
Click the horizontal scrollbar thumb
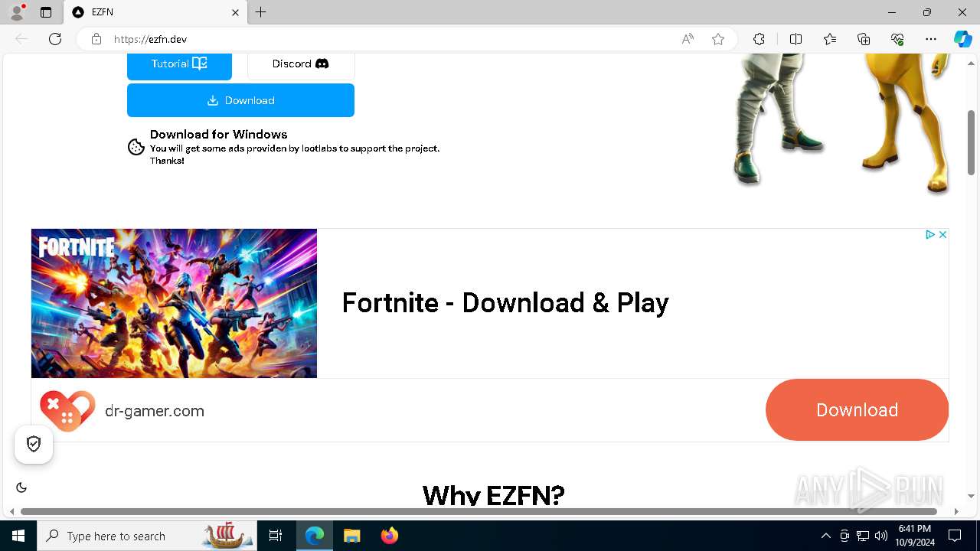point(479,511)
